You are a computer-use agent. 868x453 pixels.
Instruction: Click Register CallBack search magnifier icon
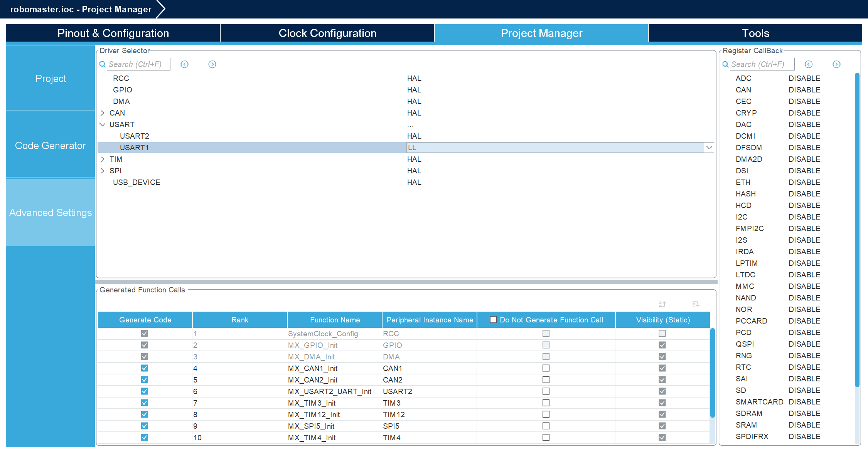coord(725,64)
